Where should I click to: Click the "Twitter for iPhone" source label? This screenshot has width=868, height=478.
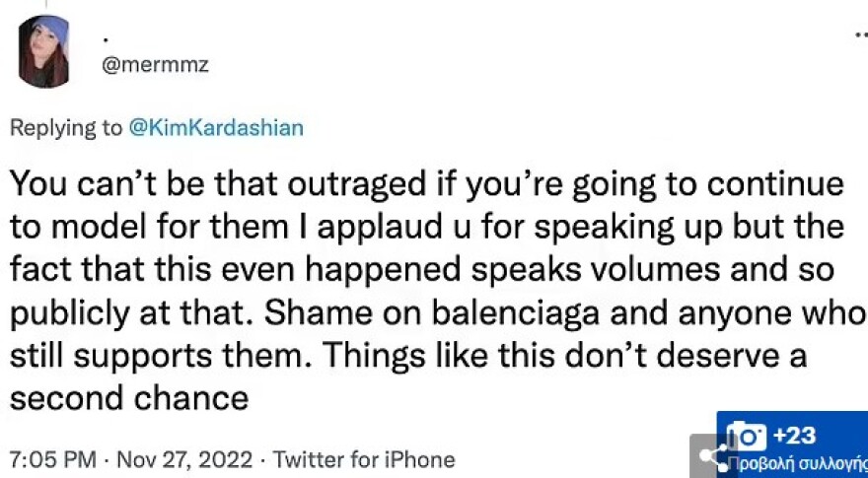364,460
